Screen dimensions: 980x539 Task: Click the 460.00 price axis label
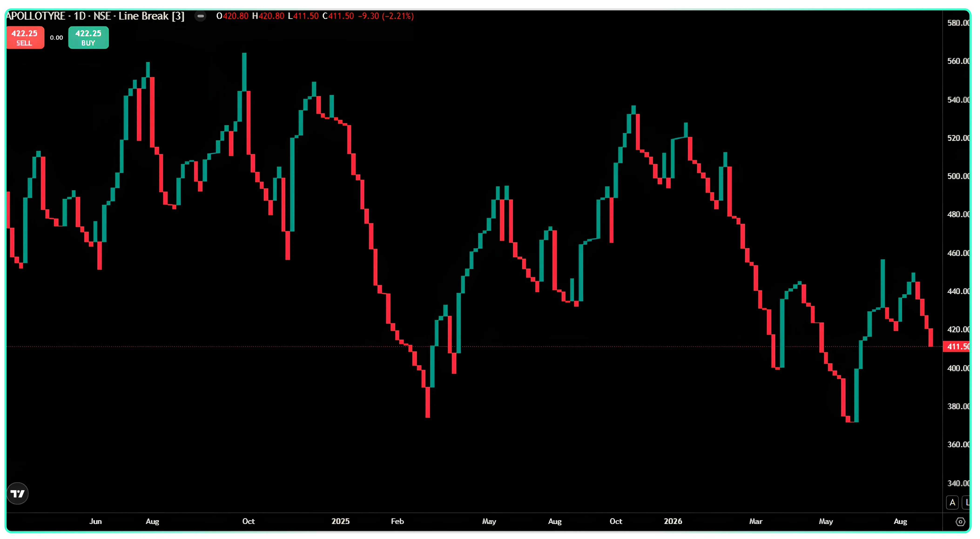click(x=958, y=253)
